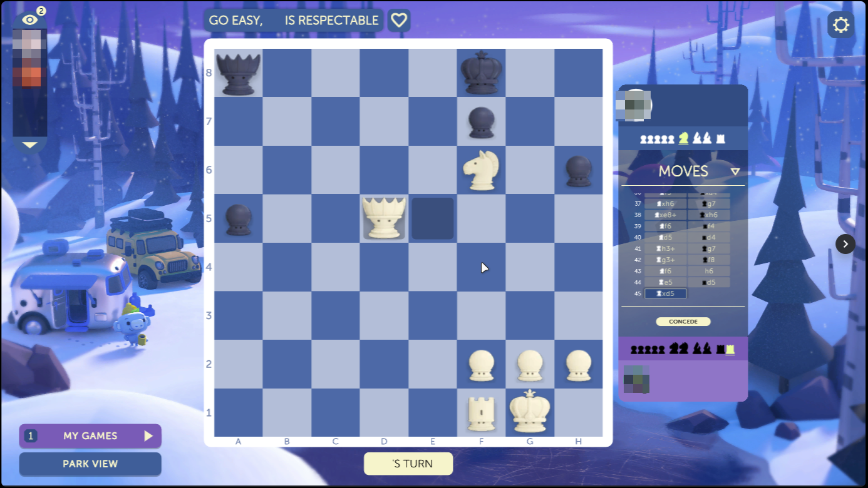The height and width of the screenshot is (488, 868).
Task: Switch to PARK VIEW
Action: [90, 464]
